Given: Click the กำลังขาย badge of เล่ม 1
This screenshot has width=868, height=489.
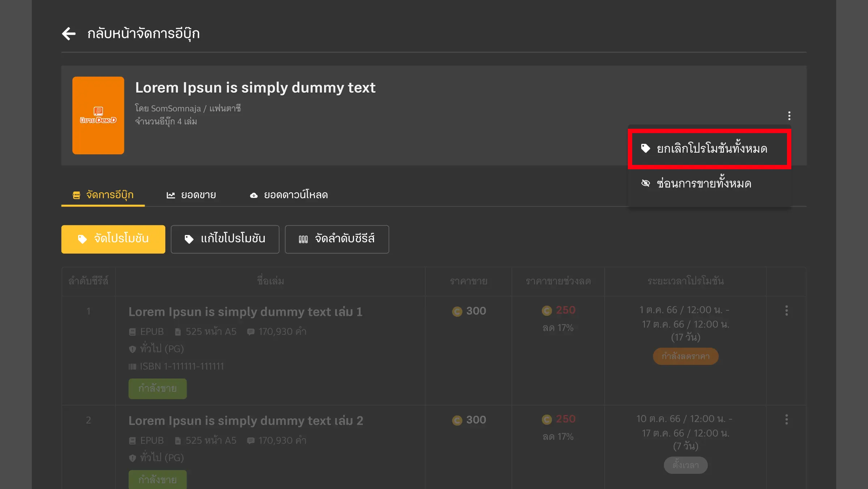Looking at the screenshot, I should point(158,388).
